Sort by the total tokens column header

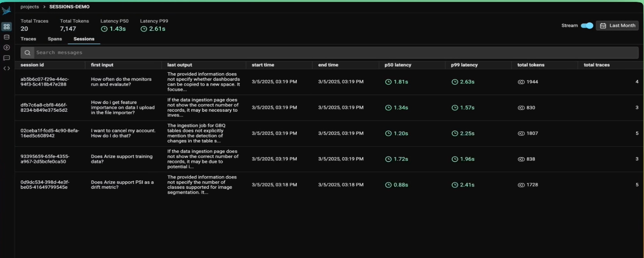531,65
